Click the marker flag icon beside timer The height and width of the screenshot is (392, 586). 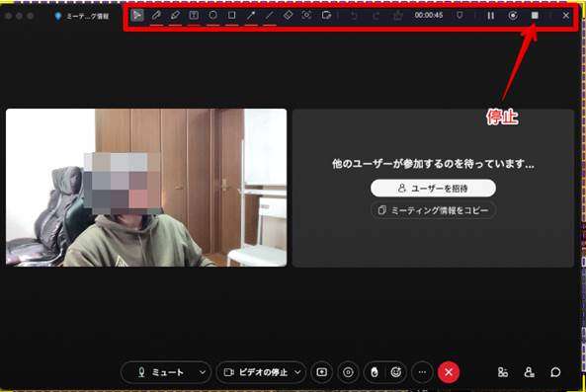pos(460,16)
